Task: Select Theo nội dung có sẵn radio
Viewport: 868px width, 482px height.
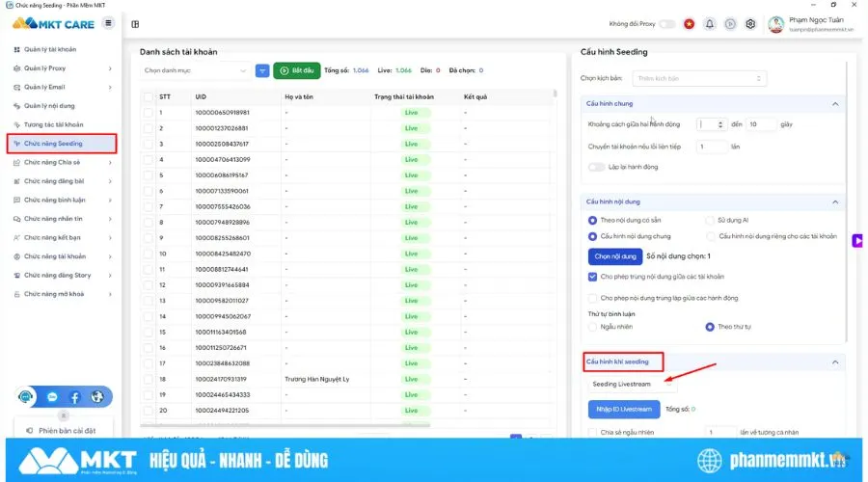Action: click(x=592, y=220)
